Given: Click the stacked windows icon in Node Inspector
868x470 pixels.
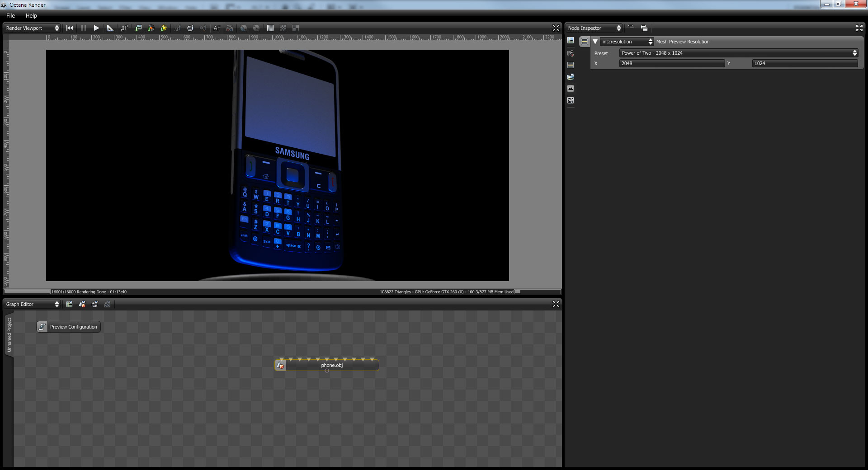Looking at the screenshot, I should coord(644,28).
